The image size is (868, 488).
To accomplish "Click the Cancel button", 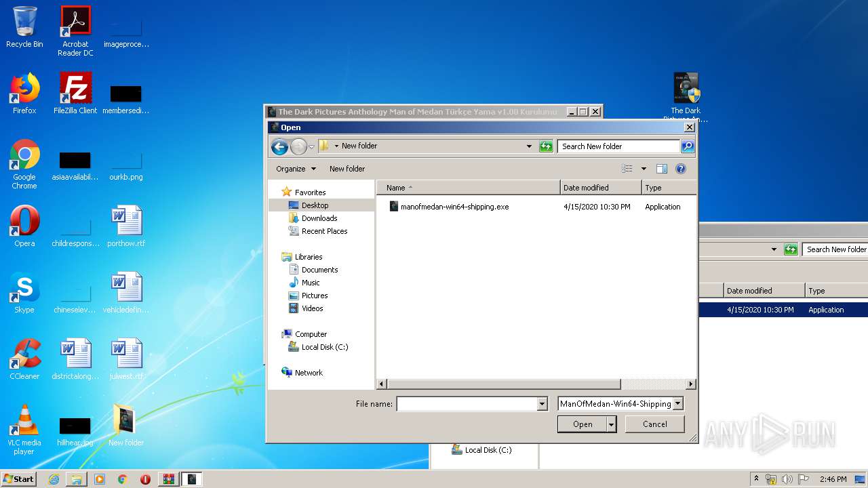I will coord(654,424).
